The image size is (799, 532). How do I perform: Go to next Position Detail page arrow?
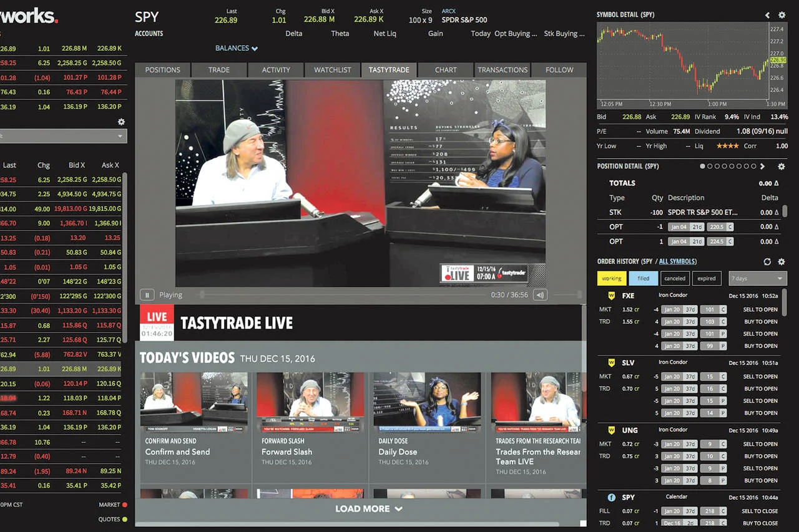click(x=762, y=167)
